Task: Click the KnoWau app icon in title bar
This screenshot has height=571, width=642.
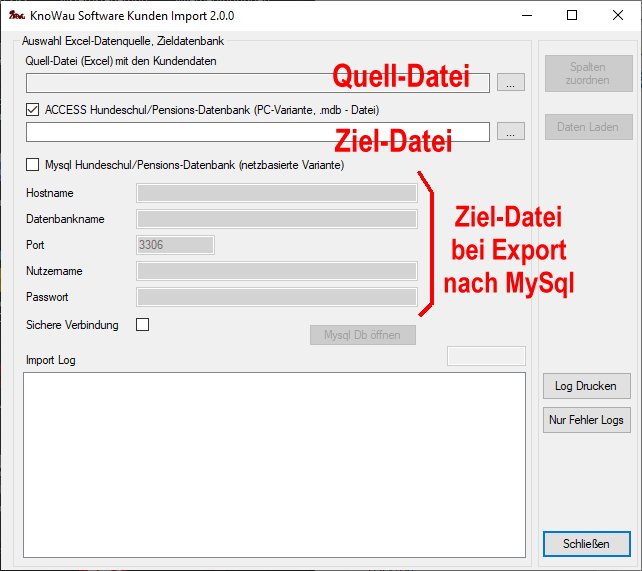Action: pos(15,16)
